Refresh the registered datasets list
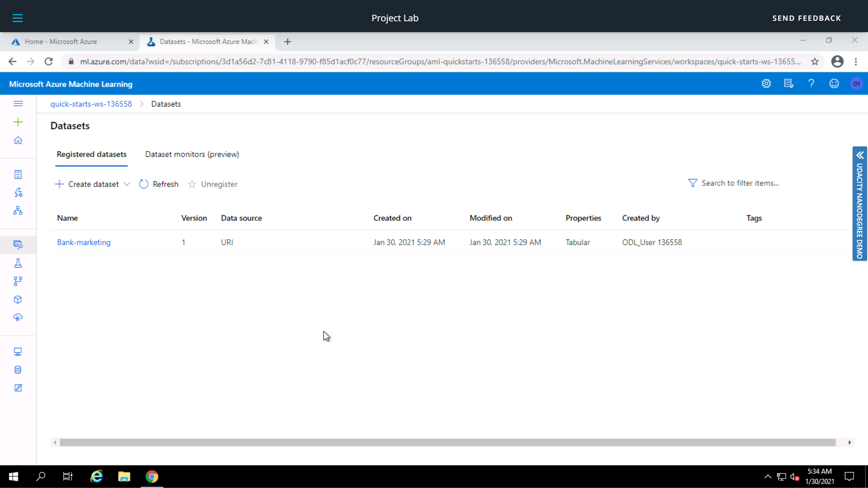 point(159,184)
